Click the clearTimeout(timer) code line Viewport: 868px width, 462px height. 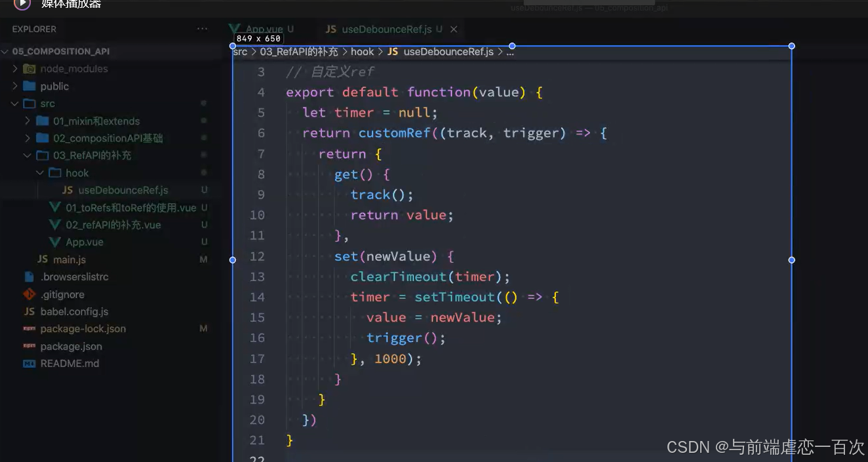(x=430, y=277)
